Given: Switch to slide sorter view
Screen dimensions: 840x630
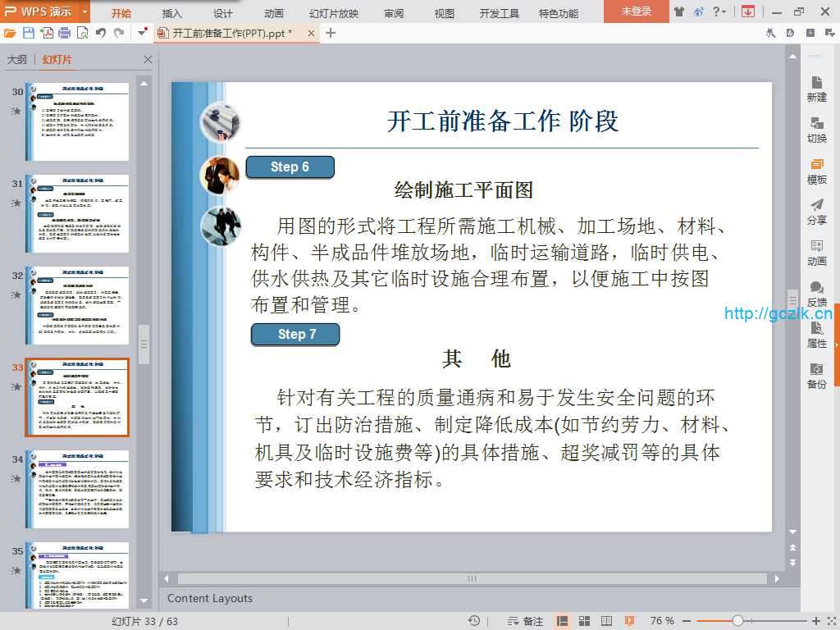Looking at the screenshot, I should tap(584, 621).
